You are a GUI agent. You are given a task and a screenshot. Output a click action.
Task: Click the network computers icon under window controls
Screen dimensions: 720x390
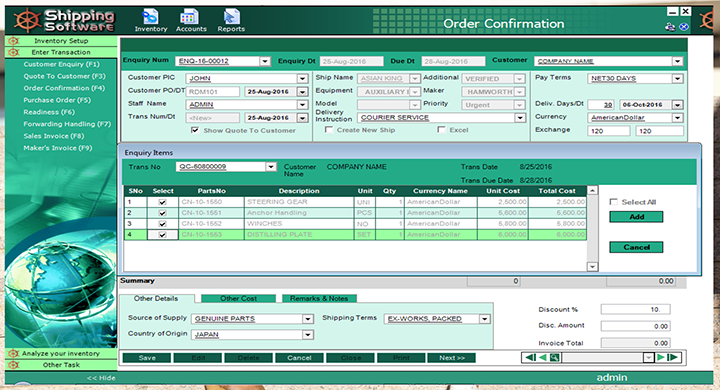(x=670, y=27)
